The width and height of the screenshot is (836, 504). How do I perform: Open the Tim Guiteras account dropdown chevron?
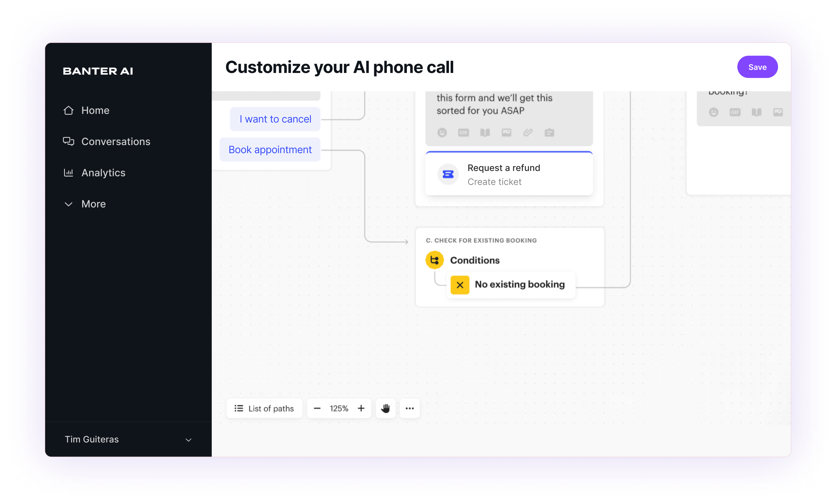coord(189,440)
